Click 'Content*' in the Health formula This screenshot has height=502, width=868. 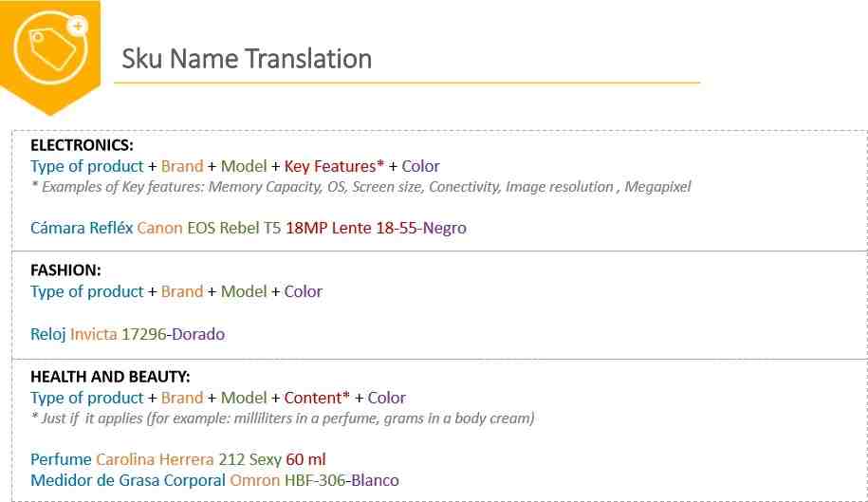317,398
